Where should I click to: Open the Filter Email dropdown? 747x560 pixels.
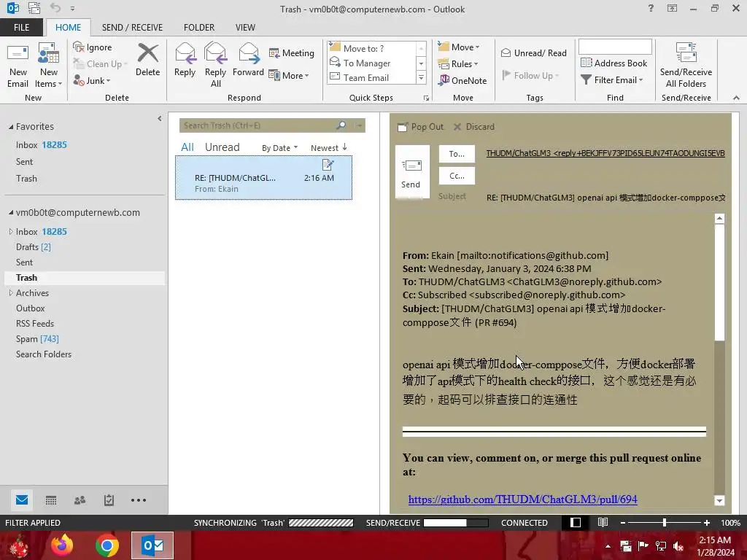[612, 80]
